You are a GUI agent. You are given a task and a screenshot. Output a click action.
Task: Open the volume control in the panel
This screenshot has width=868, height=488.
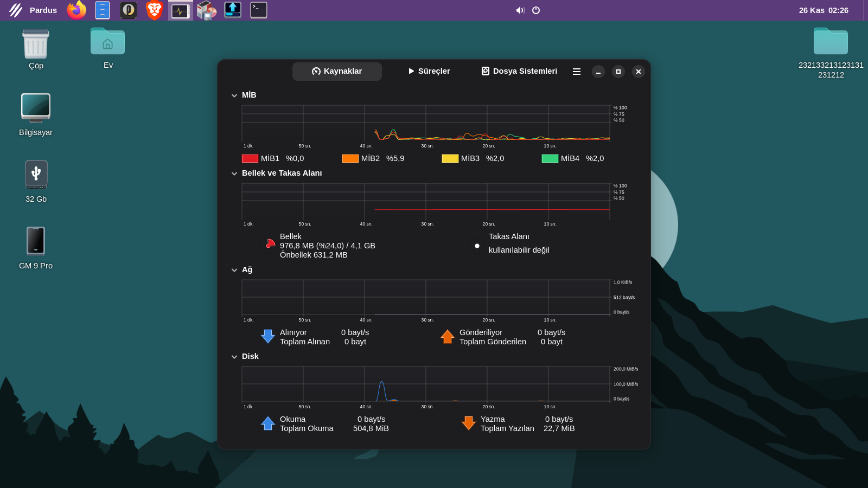click(520, 10)
